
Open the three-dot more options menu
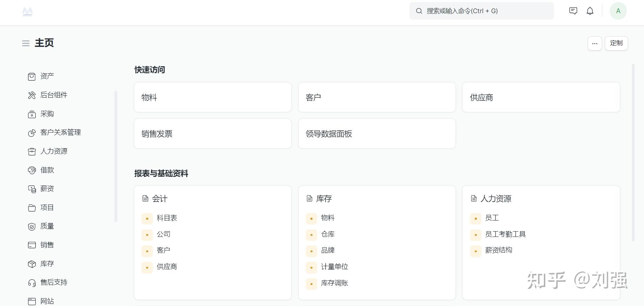coord(594,43)
